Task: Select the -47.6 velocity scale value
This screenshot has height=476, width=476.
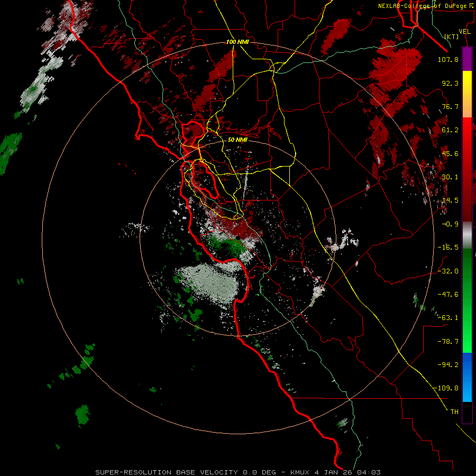Action: 448,295
